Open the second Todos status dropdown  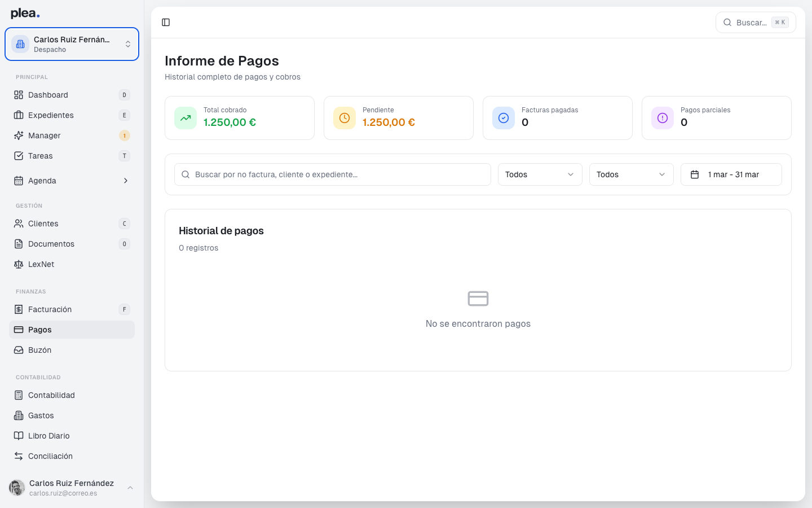pos(630,174)
